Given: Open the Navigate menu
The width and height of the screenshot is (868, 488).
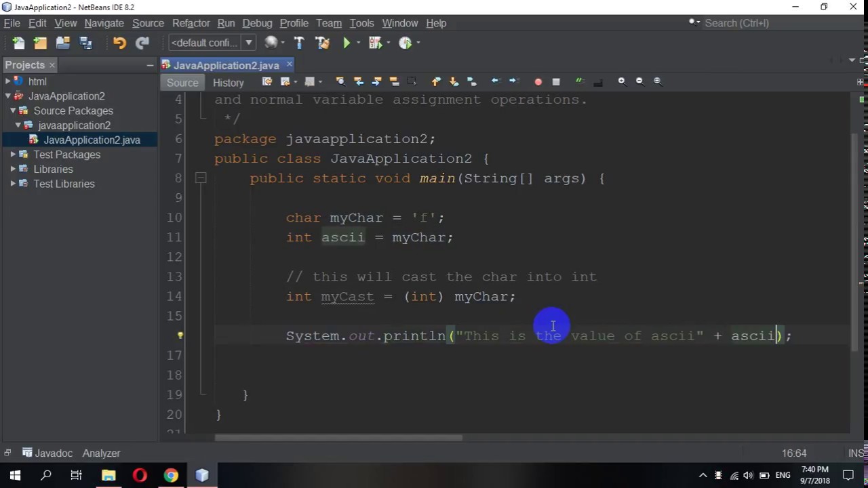Looking at the screenshot, I should (x=104, y=23).
